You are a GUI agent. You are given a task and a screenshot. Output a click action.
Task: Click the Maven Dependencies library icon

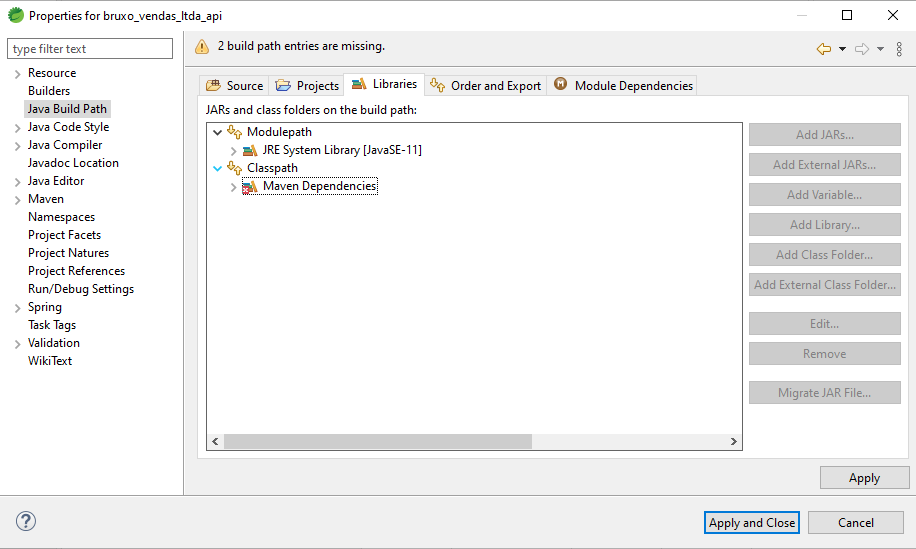pyautogui.click(x=249, y=187)
